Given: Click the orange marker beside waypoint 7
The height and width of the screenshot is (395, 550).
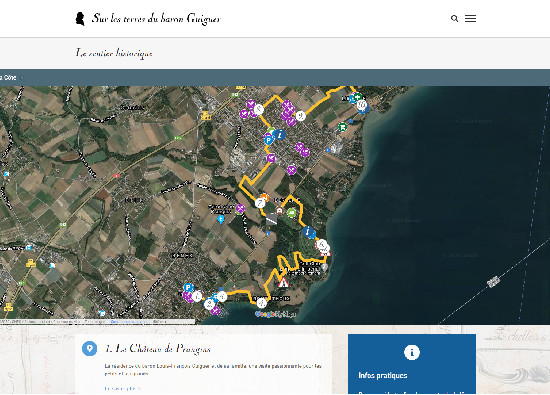Looking at the screenshot, I should [x=265, y=198].
